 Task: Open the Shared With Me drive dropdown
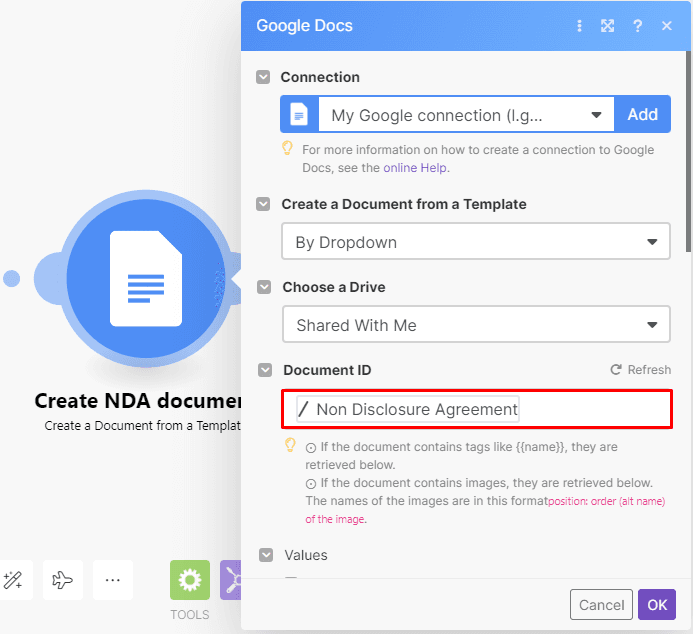pyautogui.click(x=476, y=325)
